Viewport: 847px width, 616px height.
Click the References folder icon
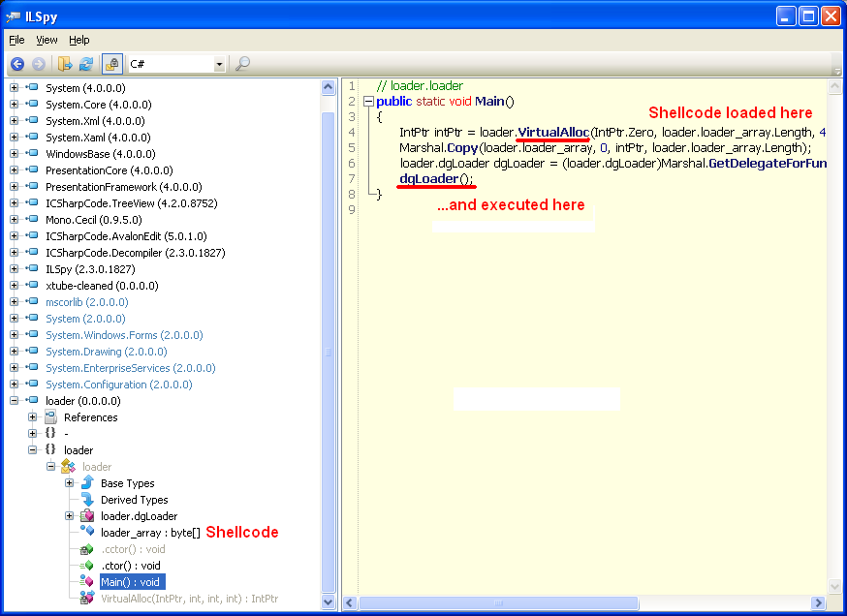(x=50, y=416)
